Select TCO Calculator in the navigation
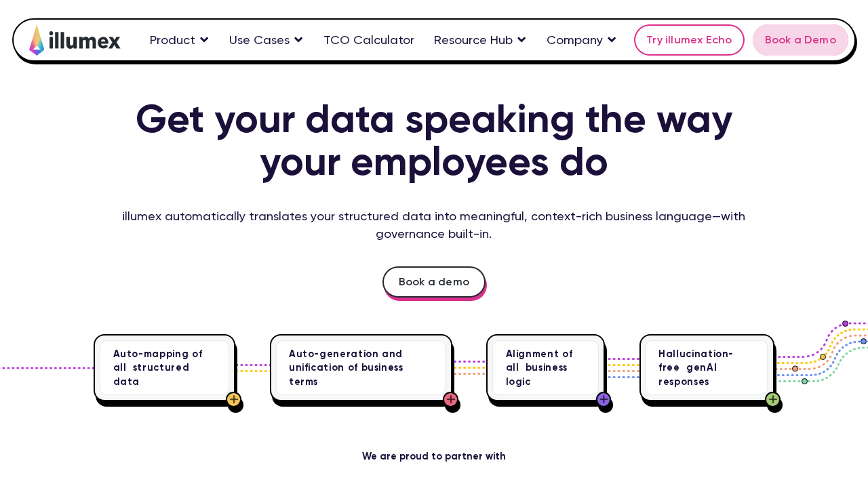 [x=369, y=40]
